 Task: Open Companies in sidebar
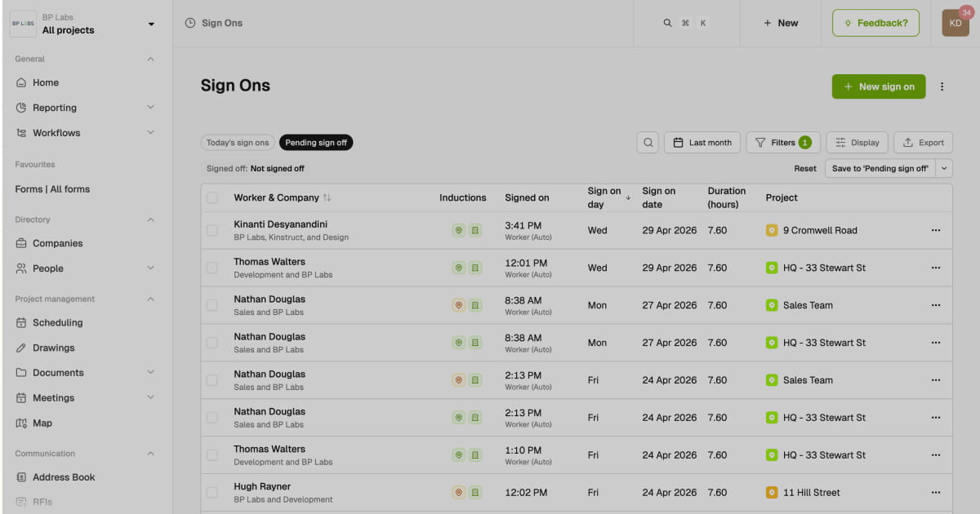(x=58, y=243)
